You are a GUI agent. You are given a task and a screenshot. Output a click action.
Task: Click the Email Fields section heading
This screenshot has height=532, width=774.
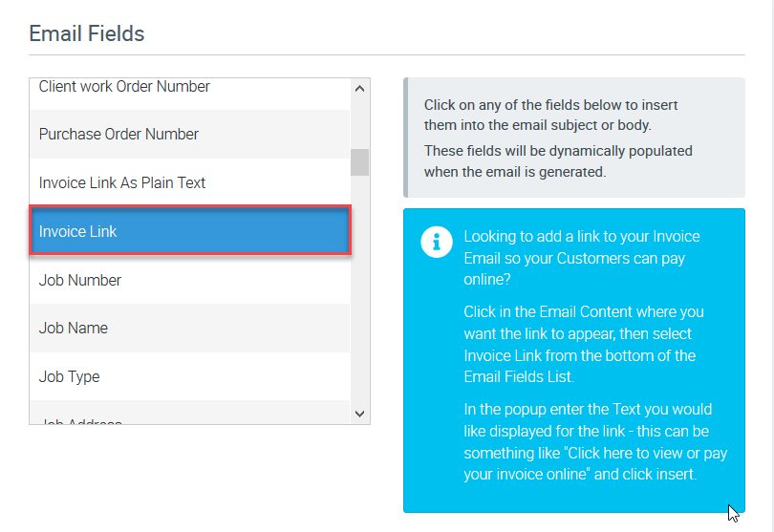pyautogui.click(x=87, y=33)
